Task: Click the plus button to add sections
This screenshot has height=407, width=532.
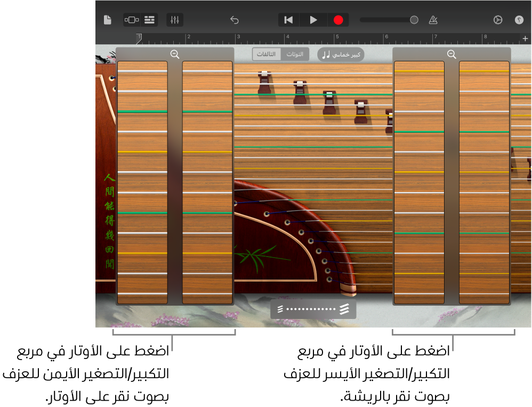Action: (525, 38)
